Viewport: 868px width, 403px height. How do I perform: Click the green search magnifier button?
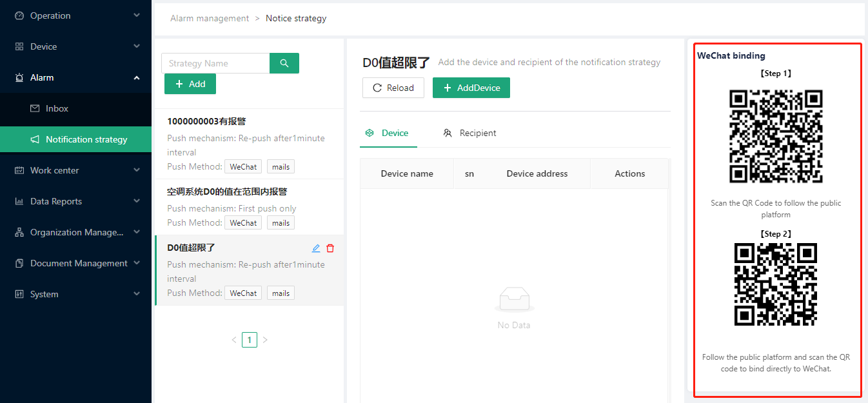(284, 63)
